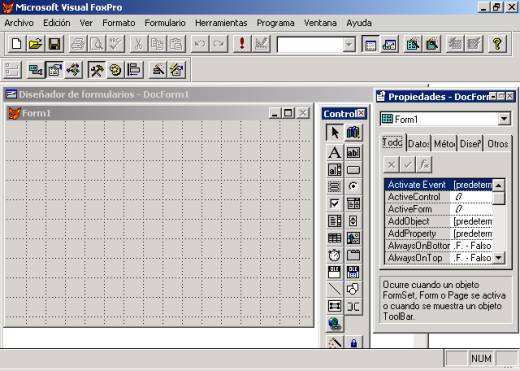Open the Help question mark icon

[497, 44]
